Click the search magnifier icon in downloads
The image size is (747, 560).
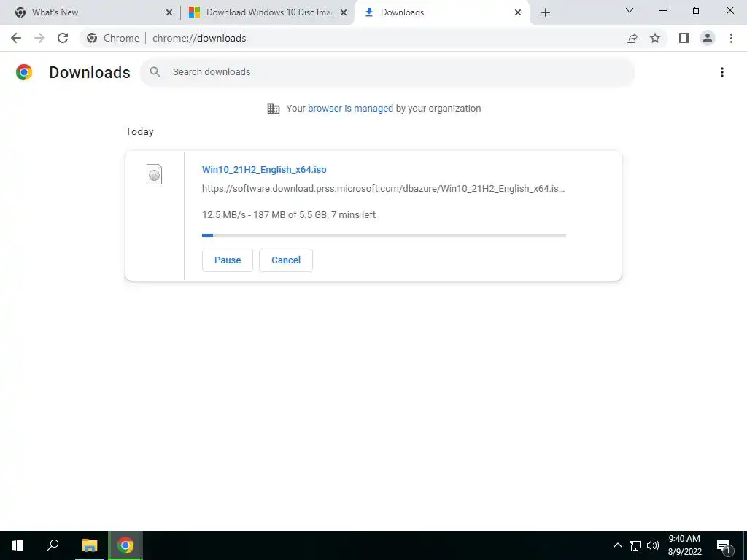point(155,72)
